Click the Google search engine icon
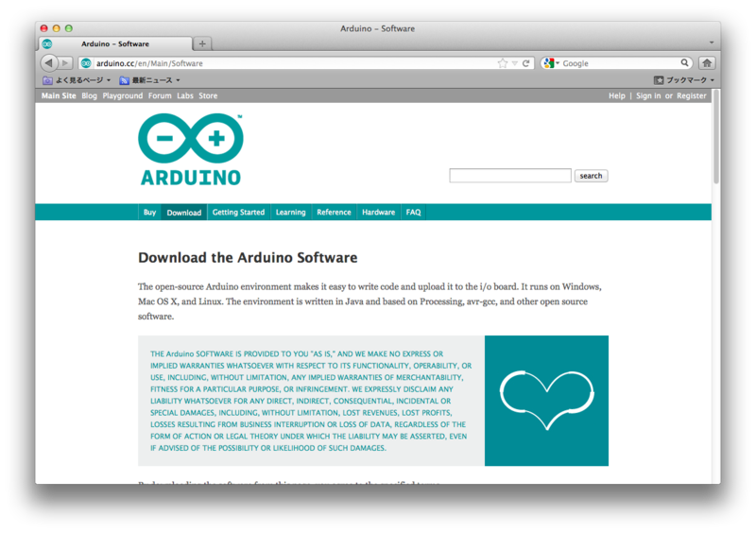This screenshot has width=756, height=533. coord(548,63)
